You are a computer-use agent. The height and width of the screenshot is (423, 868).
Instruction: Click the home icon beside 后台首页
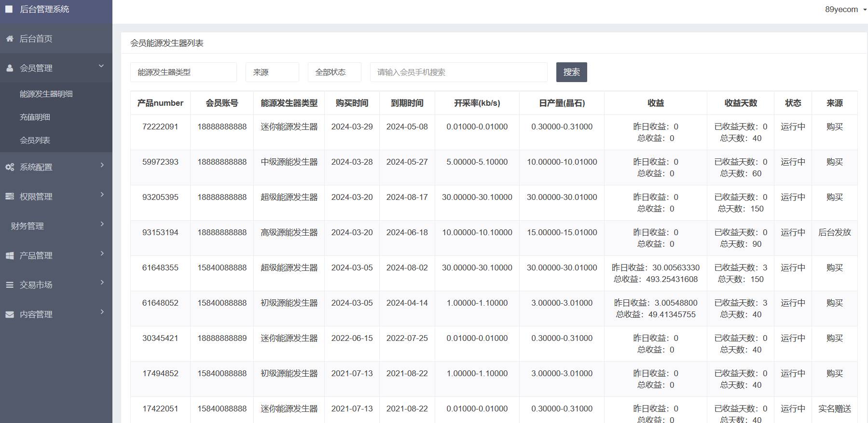(x=10, y=39)
